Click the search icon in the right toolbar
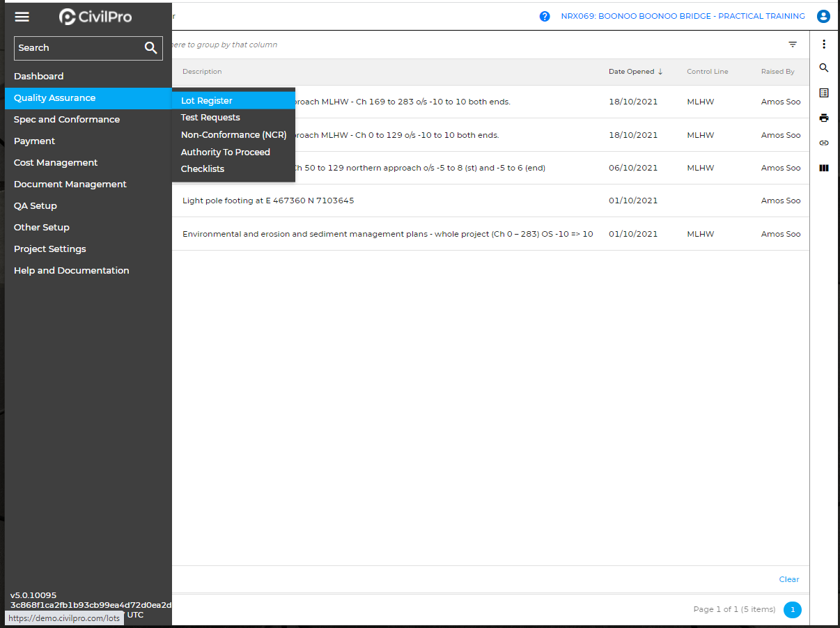The width and height of the screenshot is (840, 628). click(824, 68)
